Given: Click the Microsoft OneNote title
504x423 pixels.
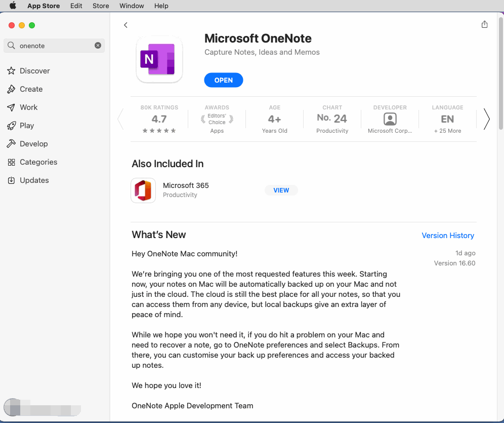Looking at the screenshot, I should click(258, 39).
